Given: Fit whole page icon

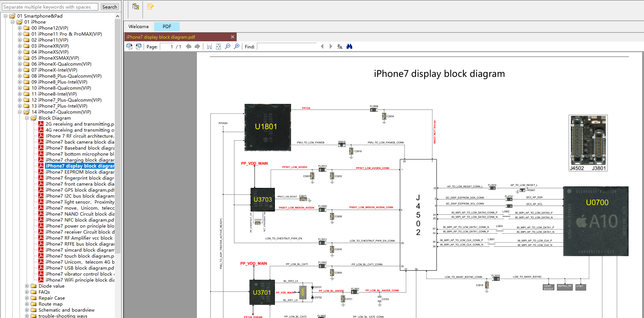Looking at the screenshot, I should tap(218, 46).
